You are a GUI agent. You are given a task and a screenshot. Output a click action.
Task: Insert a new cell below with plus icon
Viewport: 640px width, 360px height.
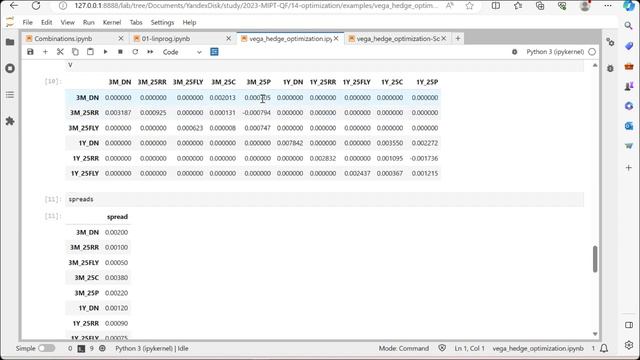(45, 52)
